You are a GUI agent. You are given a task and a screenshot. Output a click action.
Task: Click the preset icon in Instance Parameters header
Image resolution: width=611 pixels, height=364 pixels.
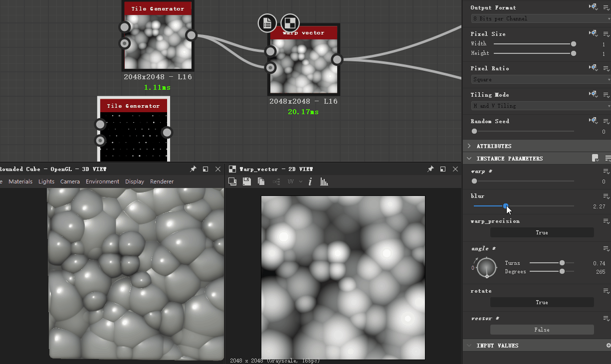(x=595, y=158)
